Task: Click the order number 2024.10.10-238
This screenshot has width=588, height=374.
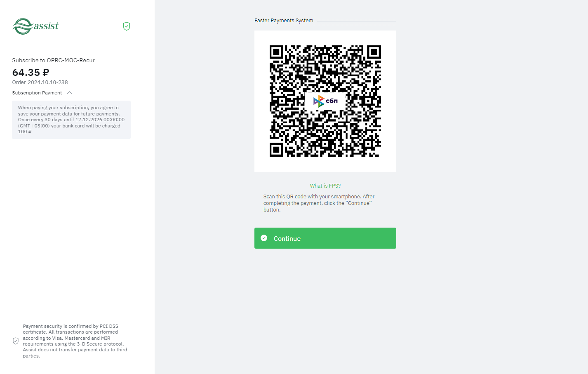Action: tap(48, 82)
